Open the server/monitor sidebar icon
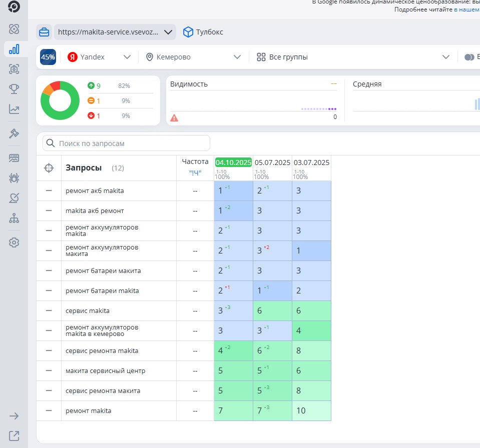The height and width of the screenshot is (448, 480). point(14,158)
